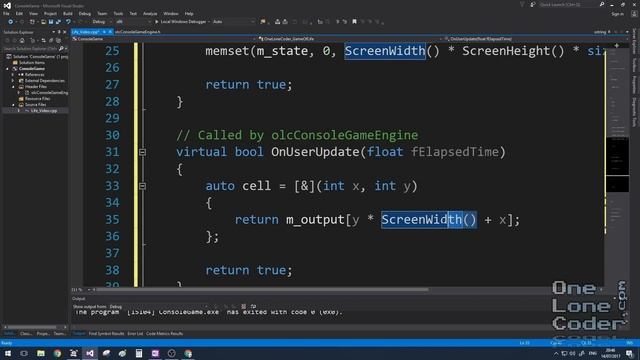Click Solution Explorer Home icon
The width and height of the screenshot is (640, 360).
coord(22,40)
